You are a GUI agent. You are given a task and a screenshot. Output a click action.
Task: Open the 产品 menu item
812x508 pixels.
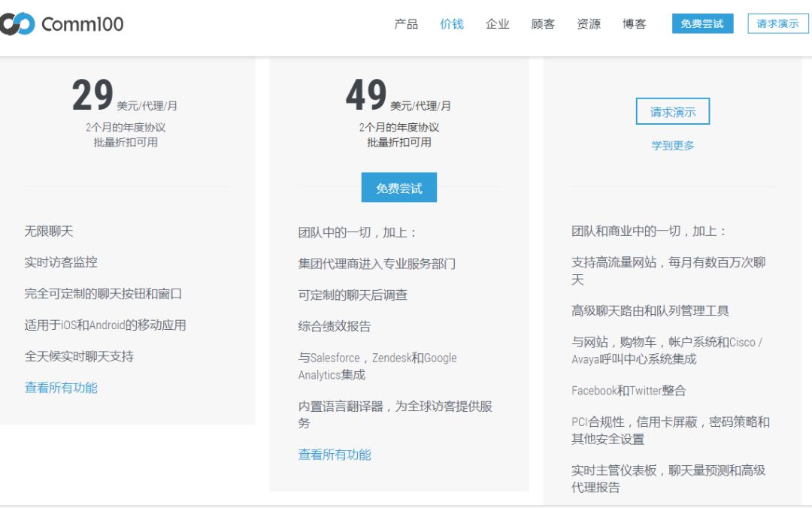pos(407,23)
